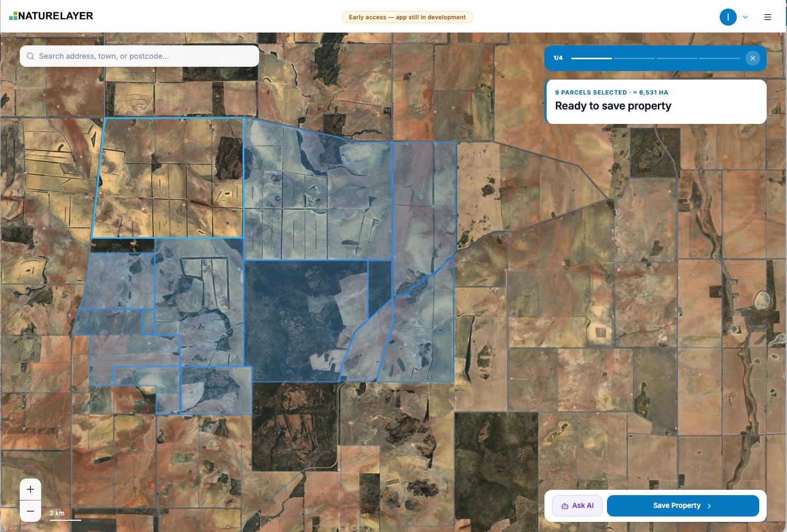The height and width of the screenshot is (532, 787).
Task: Close the 1/4 step progress panel
Action: [x=752, y=58]
